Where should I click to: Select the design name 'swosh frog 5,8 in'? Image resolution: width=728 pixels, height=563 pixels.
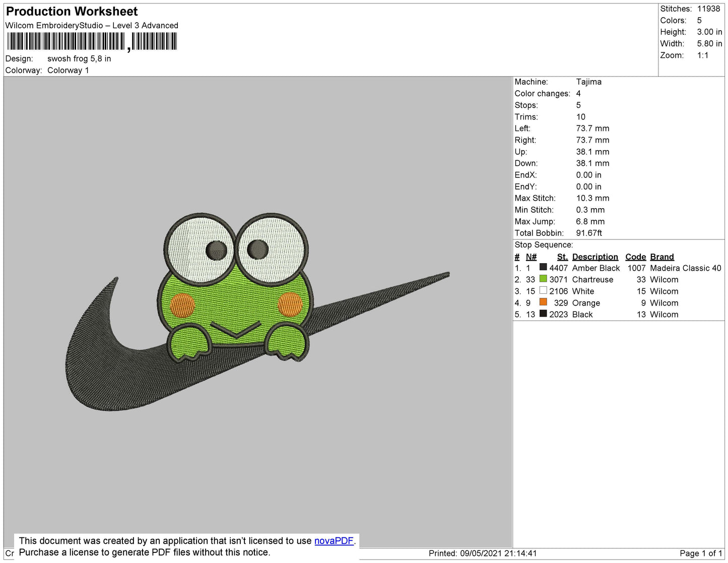pyautogui.click(x=79, y=58)
